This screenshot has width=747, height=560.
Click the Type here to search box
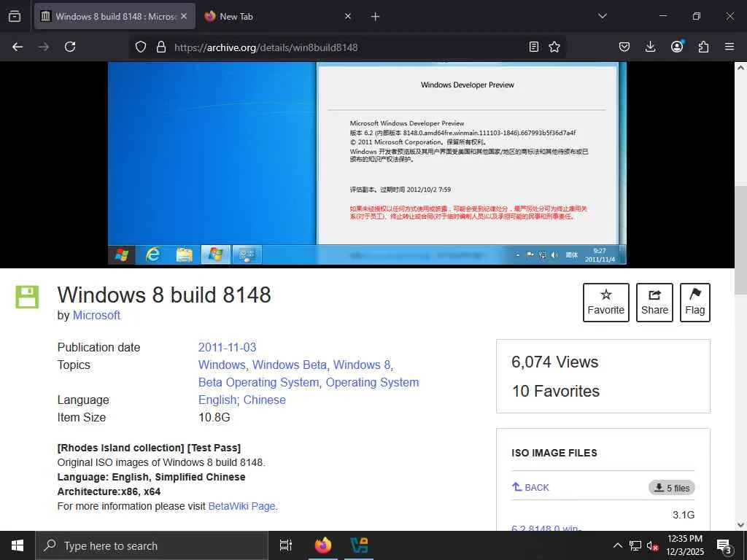pyautogui.click(x=152, y=545)
